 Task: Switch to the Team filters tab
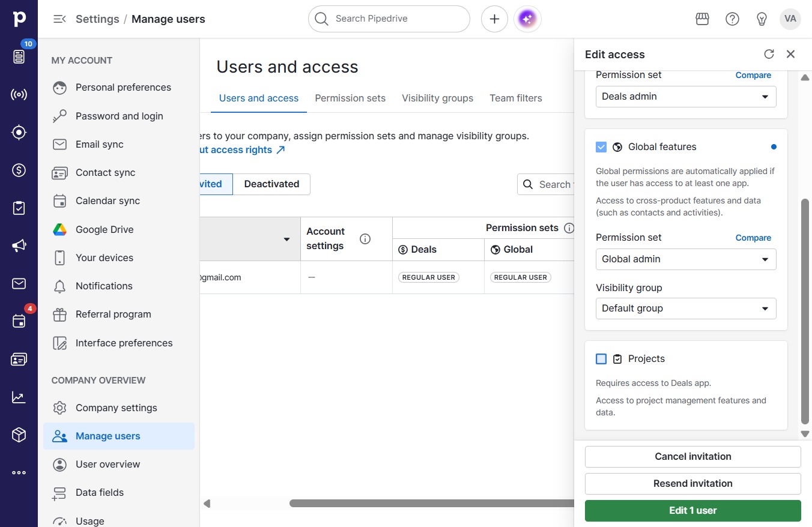[x=516, y=98]
